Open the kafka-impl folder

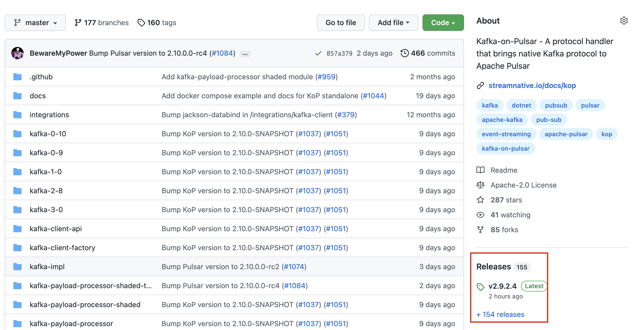pos(47,267)
